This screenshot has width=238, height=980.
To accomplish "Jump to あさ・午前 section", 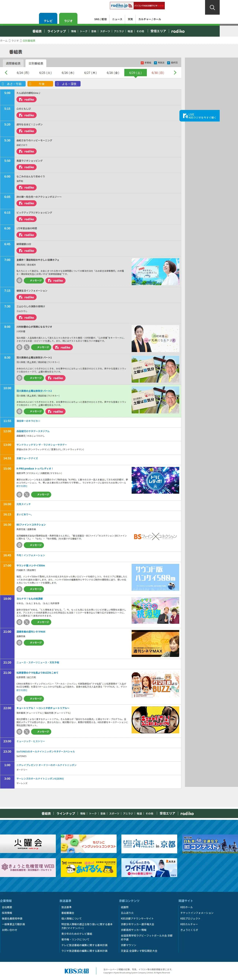I will click(13, 84).
